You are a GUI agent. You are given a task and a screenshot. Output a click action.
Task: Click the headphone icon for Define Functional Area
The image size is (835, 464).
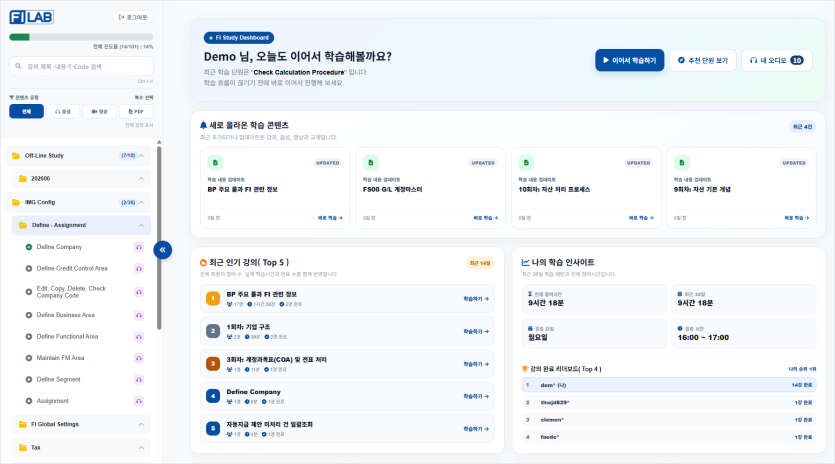(138, 337)
